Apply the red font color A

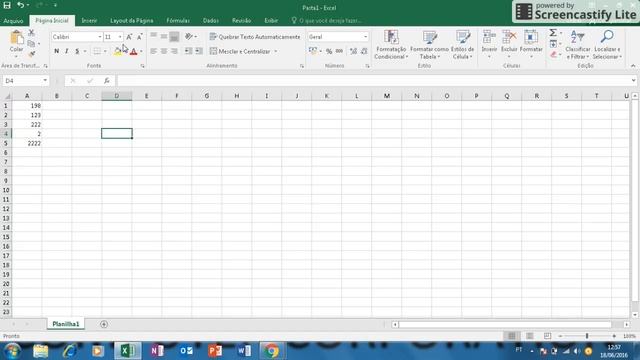click(133, 51)
